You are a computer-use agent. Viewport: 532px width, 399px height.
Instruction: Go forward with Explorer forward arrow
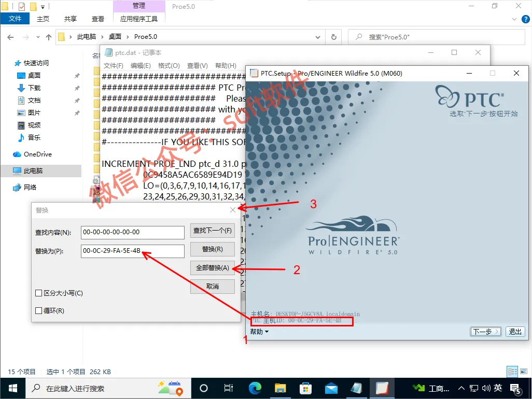[26, 37]
